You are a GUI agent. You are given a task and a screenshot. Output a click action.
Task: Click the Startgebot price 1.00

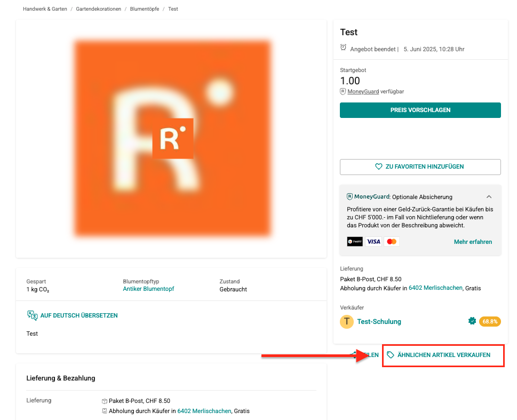point(350,81)
